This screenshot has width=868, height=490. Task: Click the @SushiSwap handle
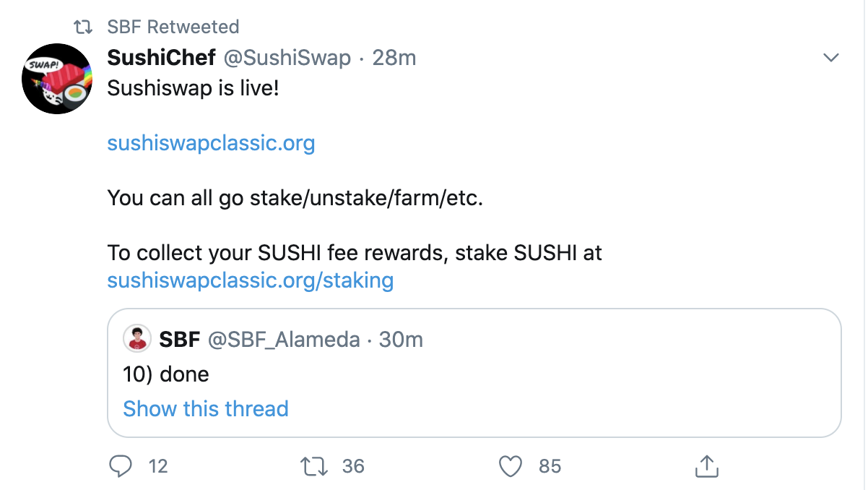click(x=287, y=58)
